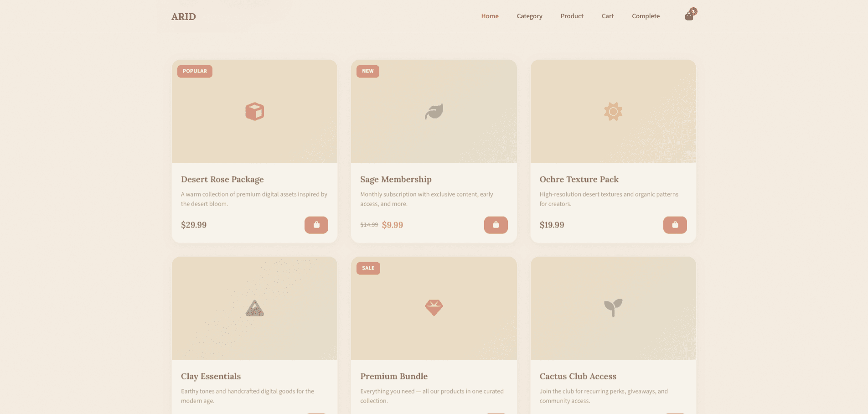Screen dimensions: 868x414
Task: Click the gem icon on Premium Bundle image
Action: [x=434, y=308]
